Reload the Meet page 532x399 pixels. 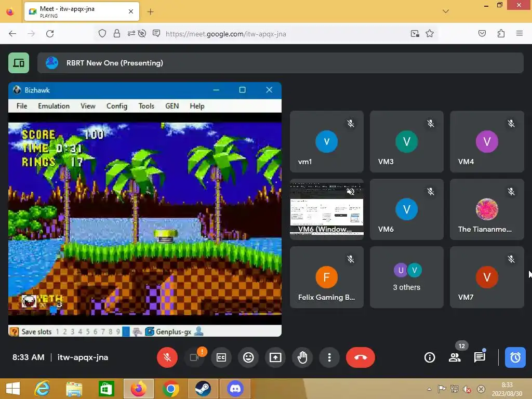click(x=50, y=34)
